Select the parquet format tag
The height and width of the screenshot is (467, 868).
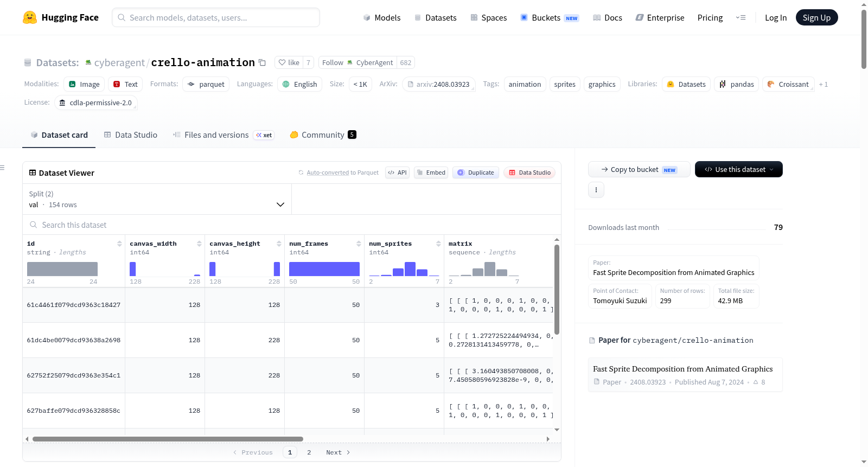tap(206, 84)
